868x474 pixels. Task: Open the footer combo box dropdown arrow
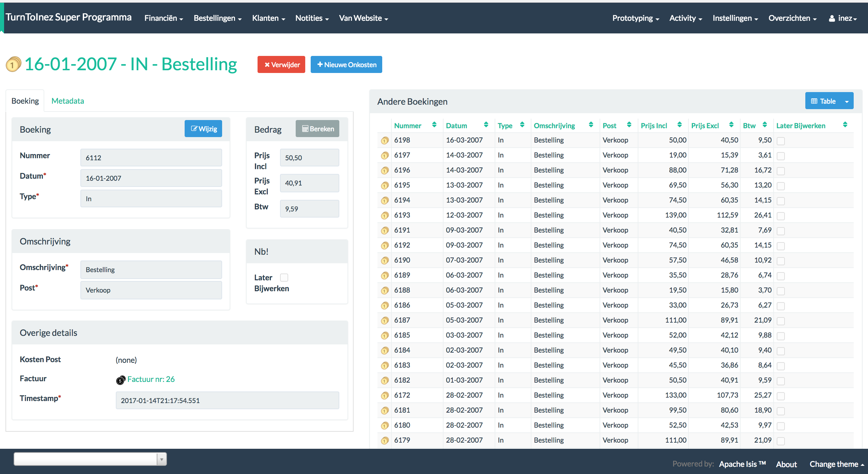click(x=161, y=459)
